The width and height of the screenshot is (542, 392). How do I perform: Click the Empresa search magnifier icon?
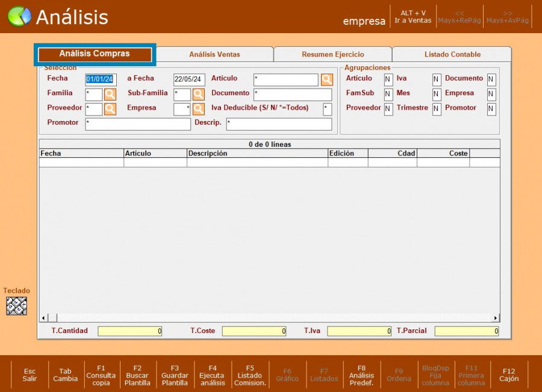pyautogui.click(x=198, y=109)
